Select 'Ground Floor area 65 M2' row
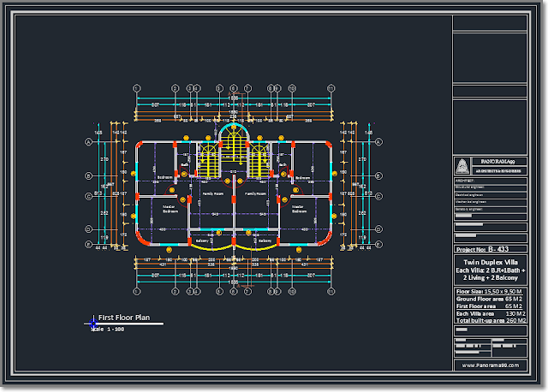The width and height of the screenshot is (548, 392). (489, 299)
